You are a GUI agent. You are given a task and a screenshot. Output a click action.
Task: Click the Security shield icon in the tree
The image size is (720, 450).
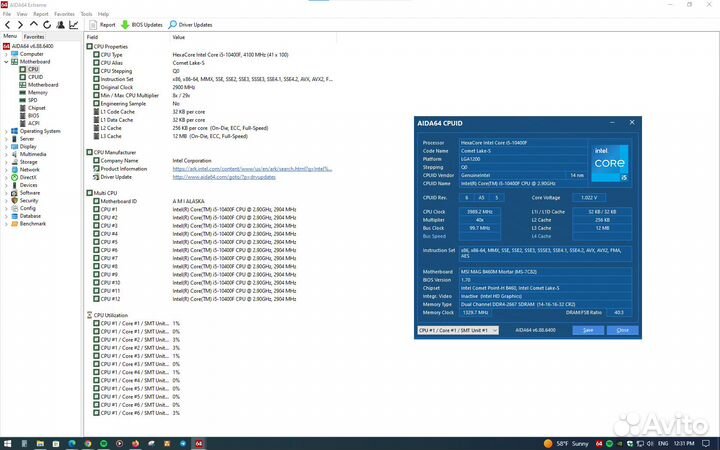[14, 201]
